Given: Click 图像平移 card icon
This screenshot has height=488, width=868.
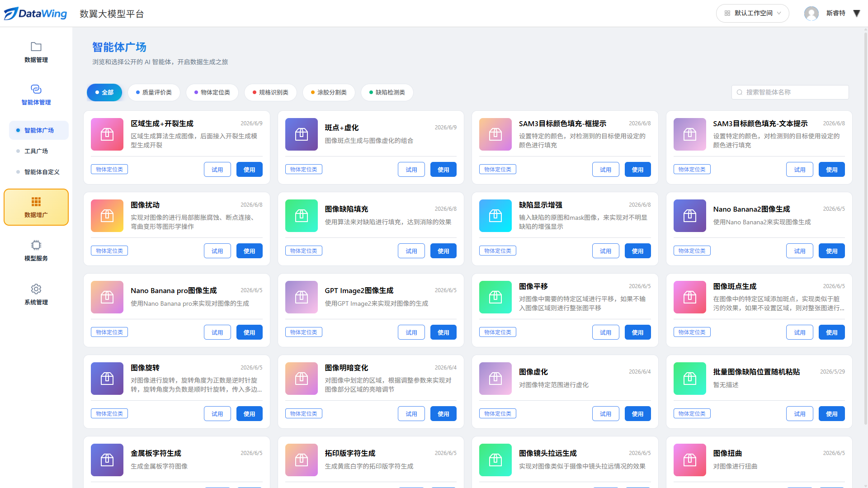Looking at the screenshot, I should point(495,297).
